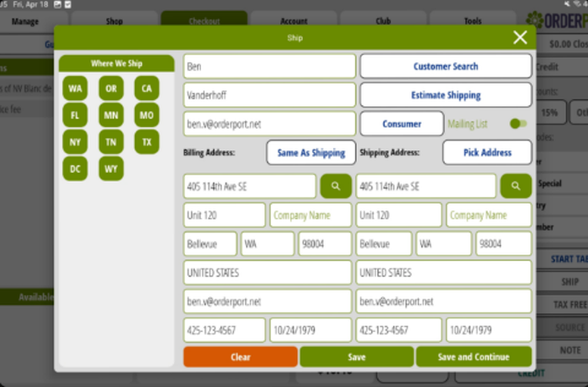Select the WA state shipping button
Screen dimensions: 588x387
[75, 89]
